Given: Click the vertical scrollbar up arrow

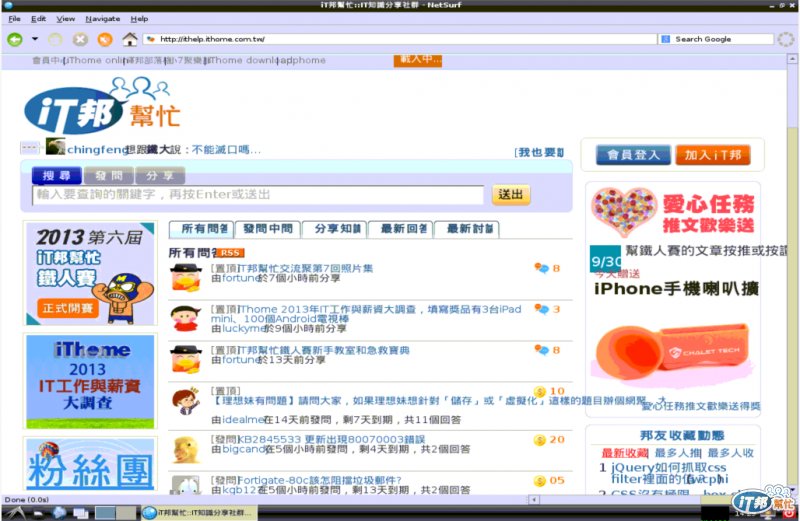Looking at the screenshot, I should tap(792, 59).
